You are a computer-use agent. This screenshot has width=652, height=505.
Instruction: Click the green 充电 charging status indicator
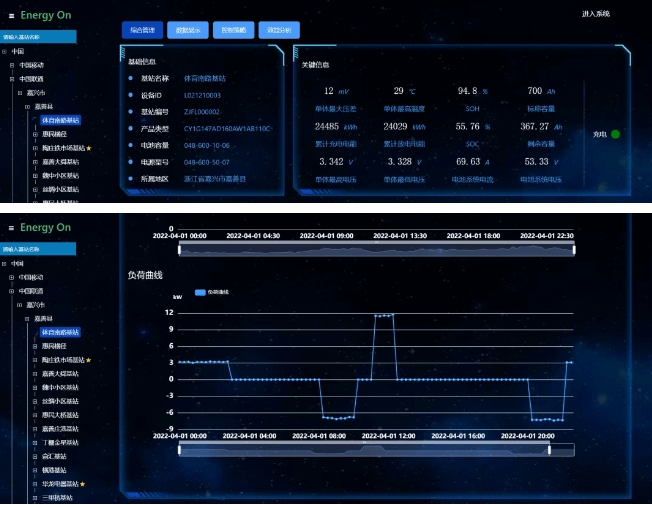(615, 134)
